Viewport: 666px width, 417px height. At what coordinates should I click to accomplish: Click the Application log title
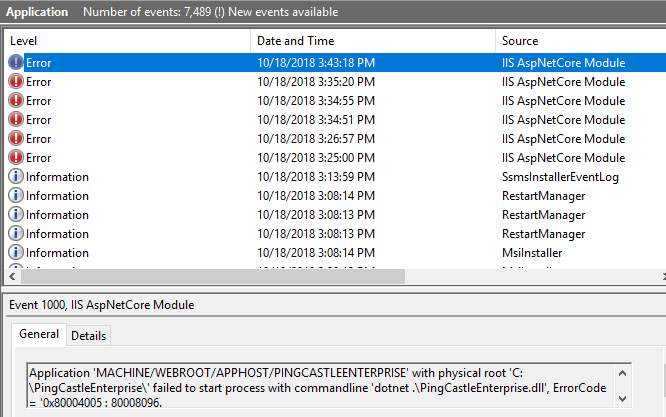tap(37, 12)
